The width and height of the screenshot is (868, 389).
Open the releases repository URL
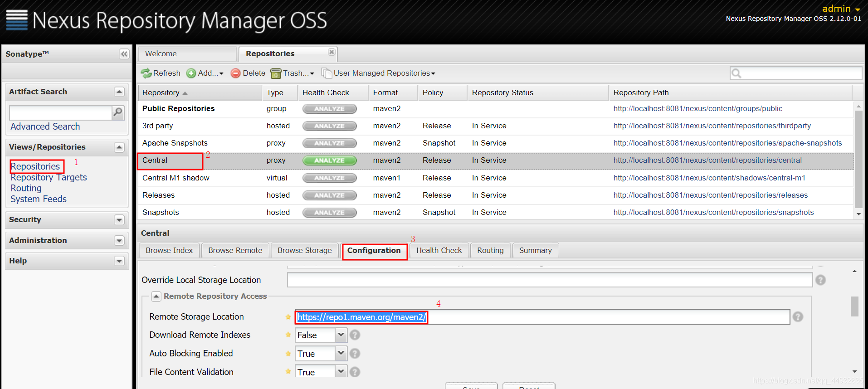(711, 195)
